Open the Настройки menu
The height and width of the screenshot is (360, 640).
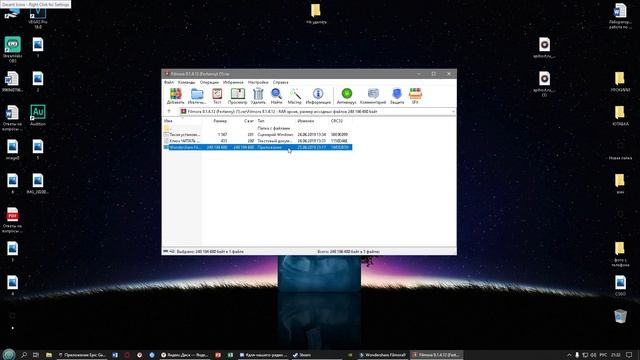[x=258, y=82]
